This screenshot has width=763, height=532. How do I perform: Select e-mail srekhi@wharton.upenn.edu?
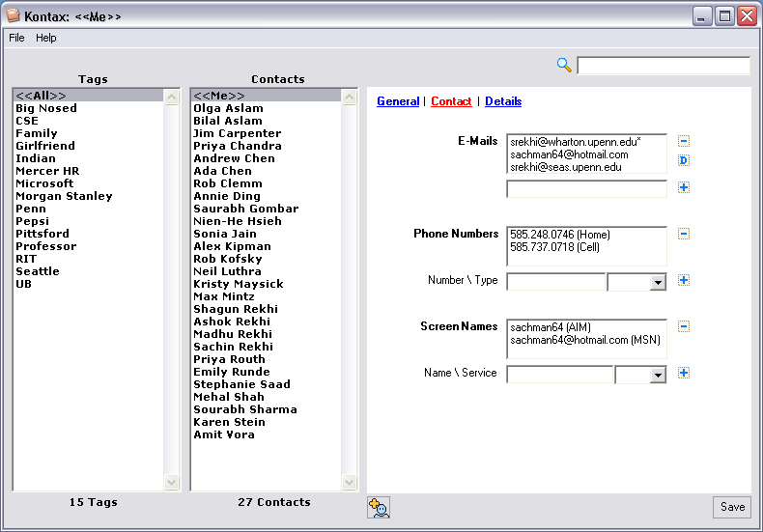pyautogui.click(x=586, y=142)
